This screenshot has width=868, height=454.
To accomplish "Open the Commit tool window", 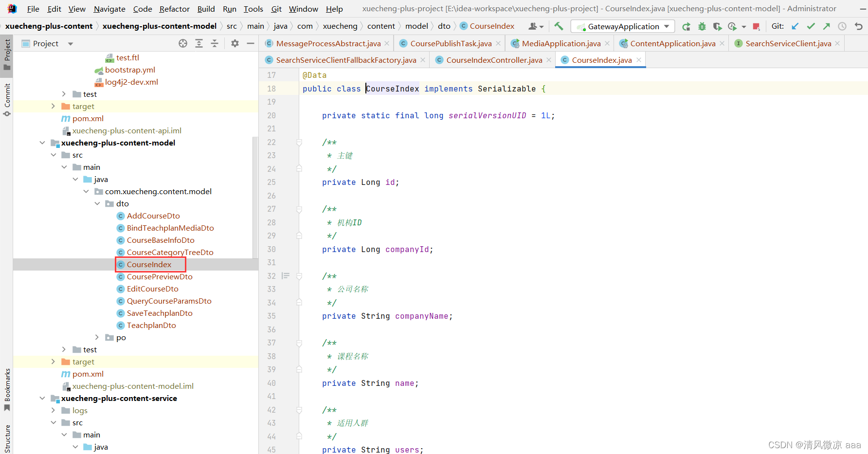I will 7,100.
